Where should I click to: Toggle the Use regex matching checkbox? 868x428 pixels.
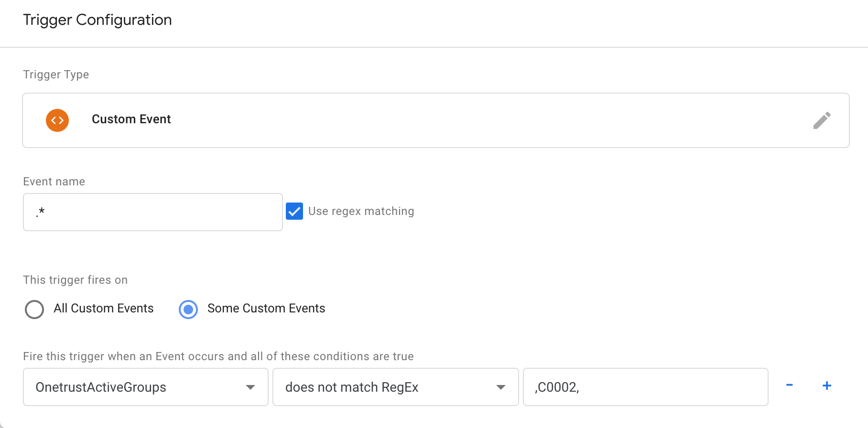click(x=294, y=211)
